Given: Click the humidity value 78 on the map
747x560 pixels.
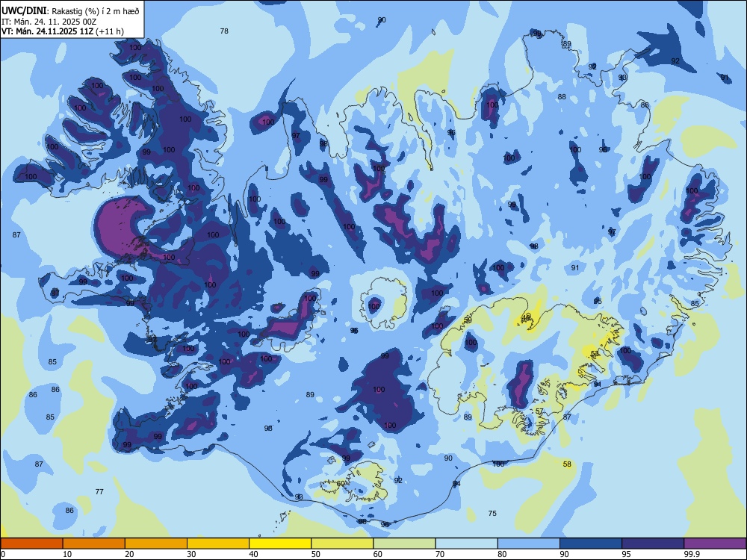Looking at the screenshot, I should click(x=224, y=31).
